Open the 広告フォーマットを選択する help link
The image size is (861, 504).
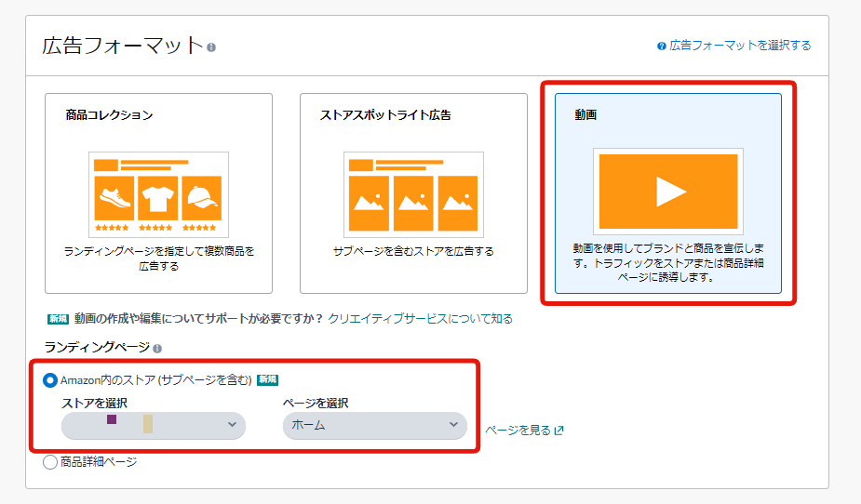coord(740,46)
